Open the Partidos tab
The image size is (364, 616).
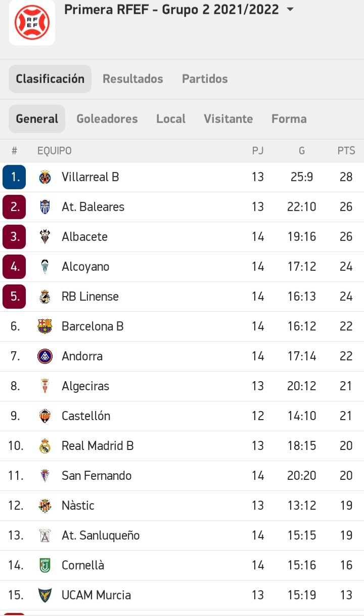pos(205,79)
